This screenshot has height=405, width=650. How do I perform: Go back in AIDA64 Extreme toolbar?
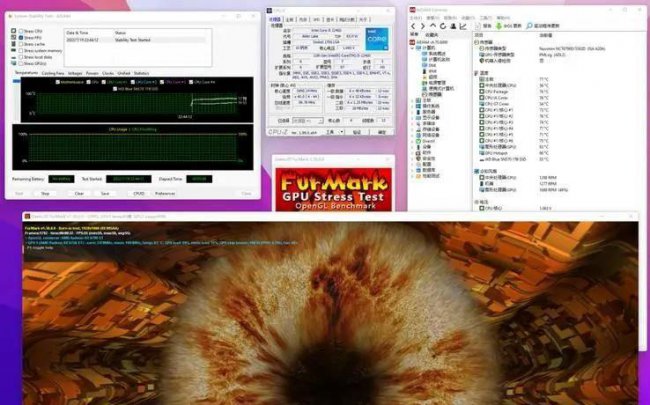pos(413,26)
